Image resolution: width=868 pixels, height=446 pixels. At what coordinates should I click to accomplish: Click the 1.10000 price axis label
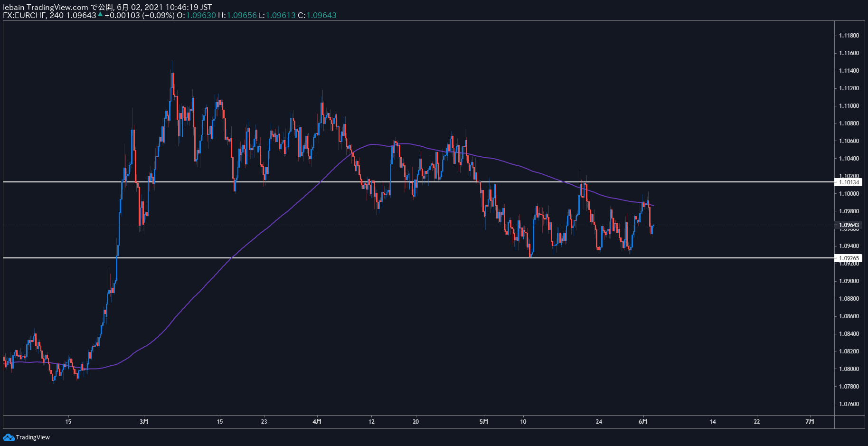point(849,194)
